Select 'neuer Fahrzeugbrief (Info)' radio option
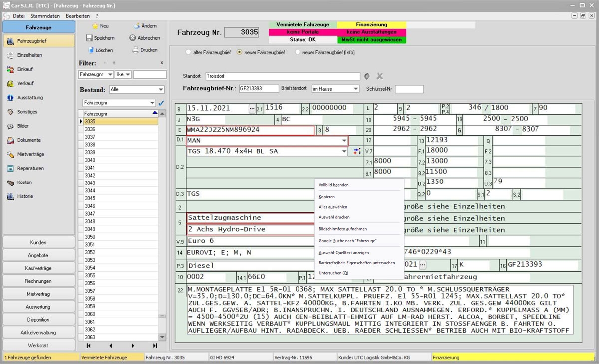The image size is (599, 364). (x=298, y=52)
